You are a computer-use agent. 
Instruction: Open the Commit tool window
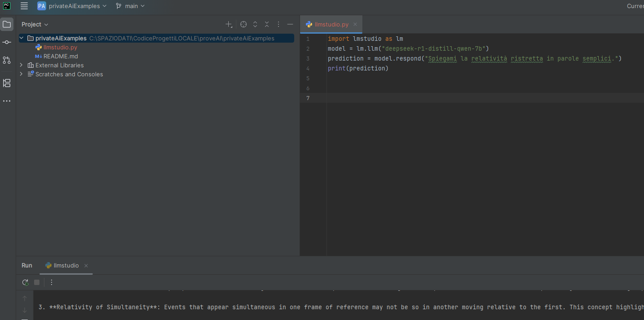(x=7, y=42)
